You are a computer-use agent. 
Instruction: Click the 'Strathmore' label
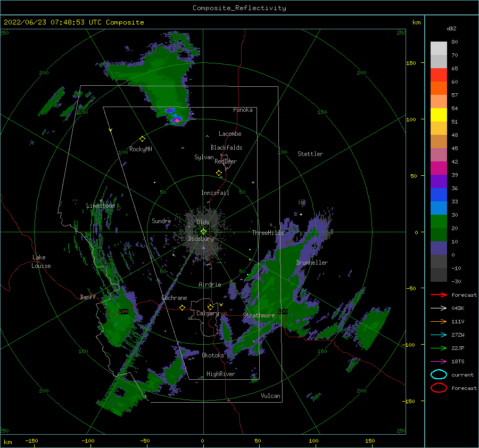point(259,315)
